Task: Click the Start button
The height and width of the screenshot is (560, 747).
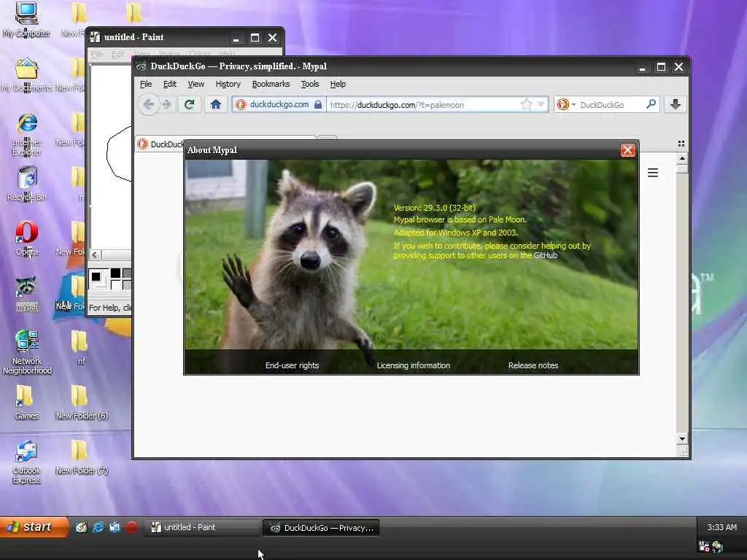Action: [34, 526]
